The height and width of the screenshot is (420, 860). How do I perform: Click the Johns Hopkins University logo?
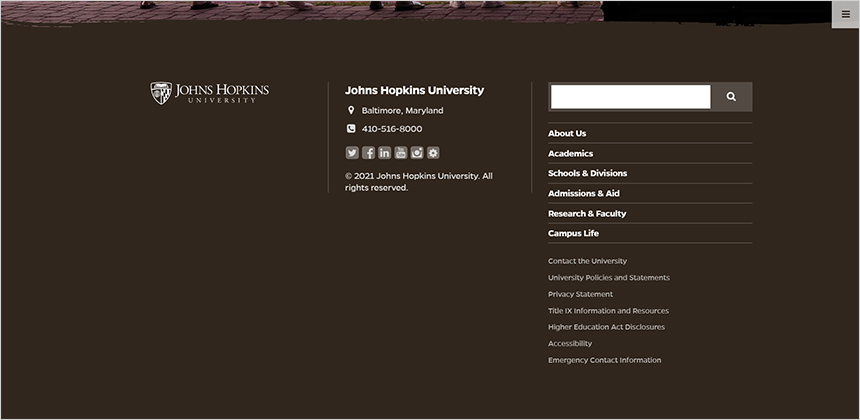pos(210,93)
